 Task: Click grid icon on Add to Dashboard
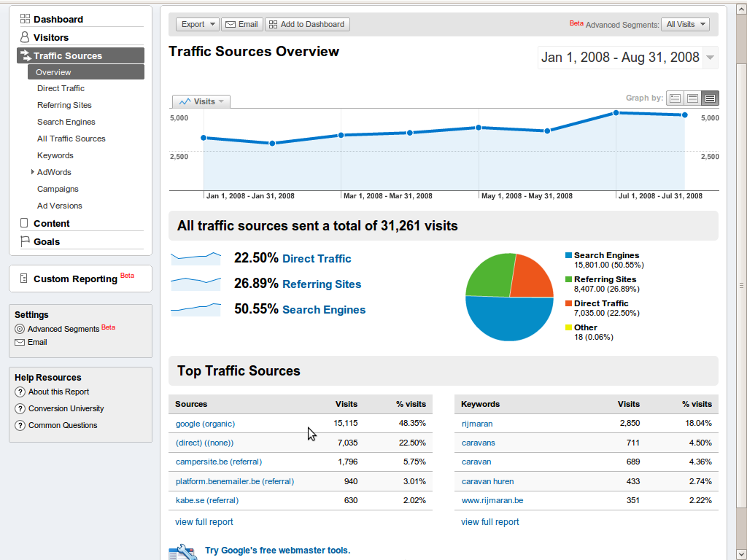point(273,24)
